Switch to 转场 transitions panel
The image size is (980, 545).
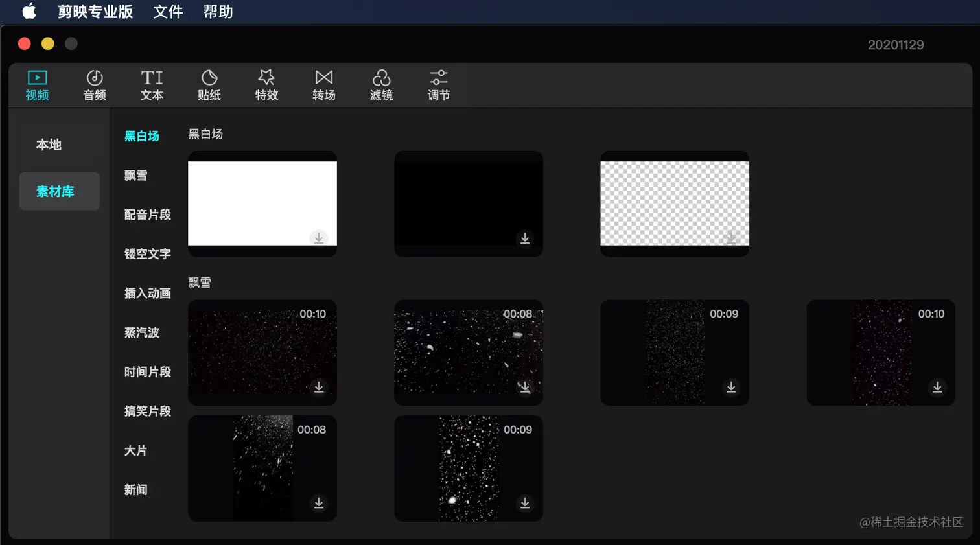(324, 86)
